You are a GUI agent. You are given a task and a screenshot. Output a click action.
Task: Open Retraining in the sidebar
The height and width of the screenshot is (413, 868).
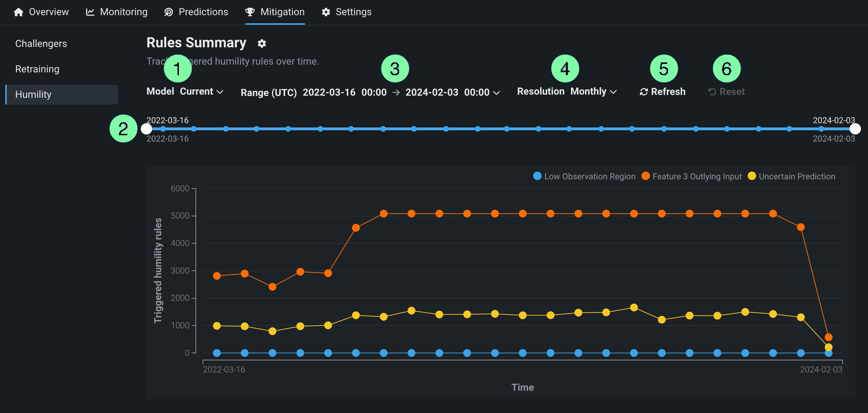(37, 69)
